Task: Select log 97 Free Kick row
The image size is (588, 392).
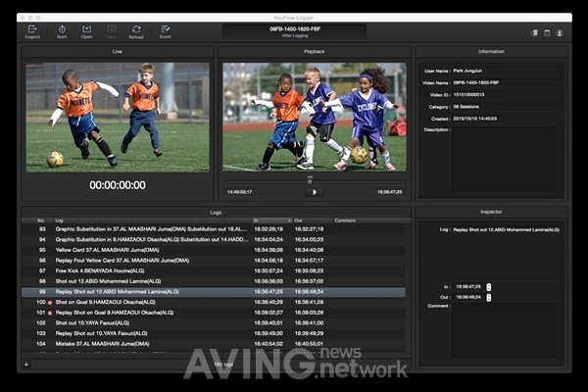Action: 214,270
